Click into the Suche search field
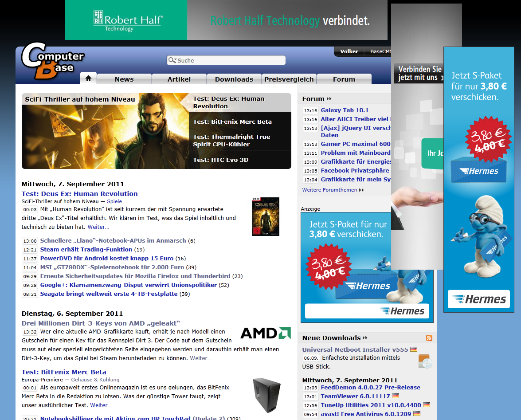 (226, 60)
